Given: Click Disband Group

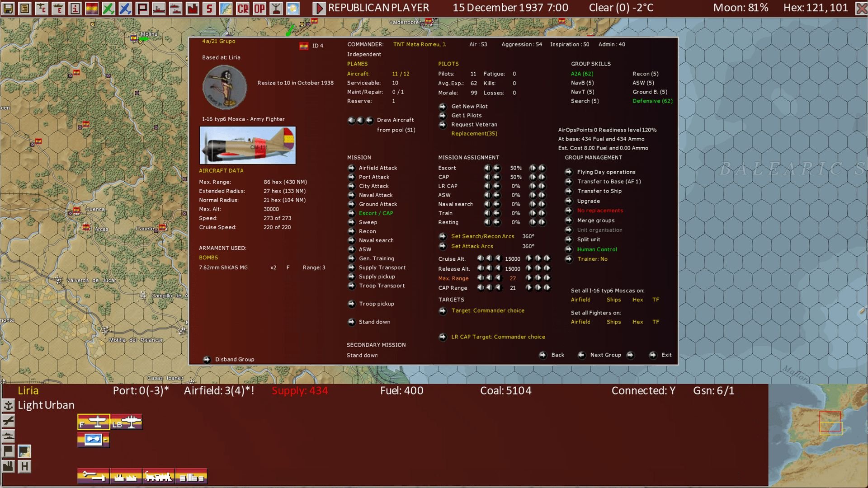Looking at the screenshot, I should click(x=235, y=359).
